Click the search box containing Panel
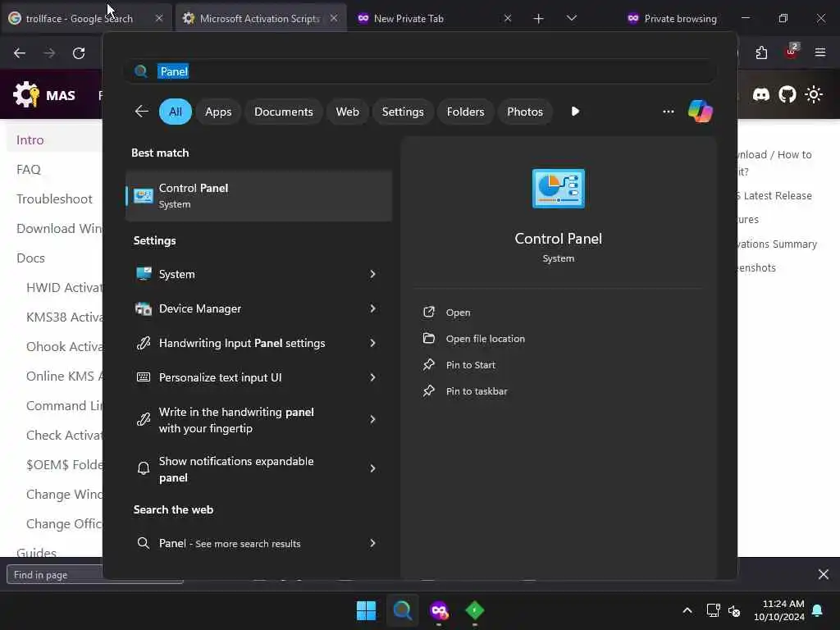The height and width of the screenshot is (630, 840). click(420, 71)
